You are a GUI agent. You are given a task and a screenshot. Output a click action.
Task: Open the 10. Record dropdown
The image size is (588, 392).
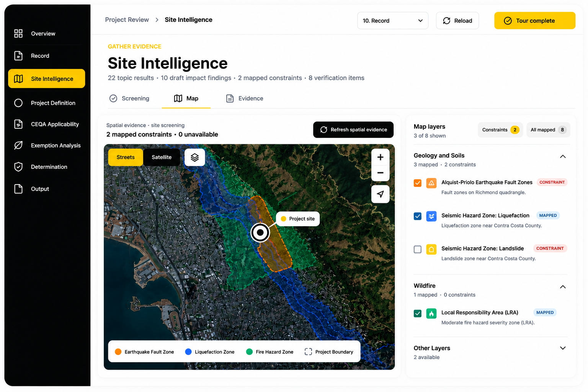pos(393,21)
